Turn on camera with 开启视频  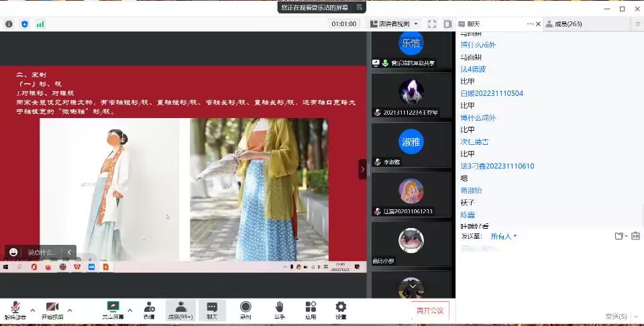(x=52, y=311)
